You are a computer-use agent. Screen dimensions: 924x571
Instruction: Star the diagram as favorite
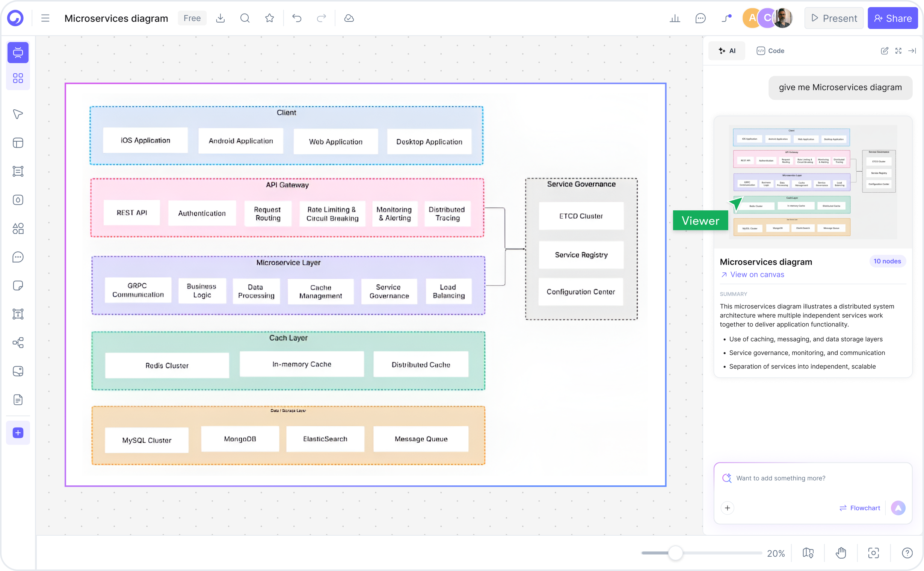click(x=270, y=18)
